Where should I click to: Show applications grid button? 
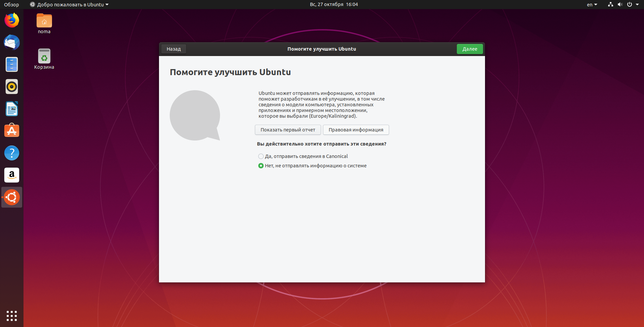coord(12,316)
